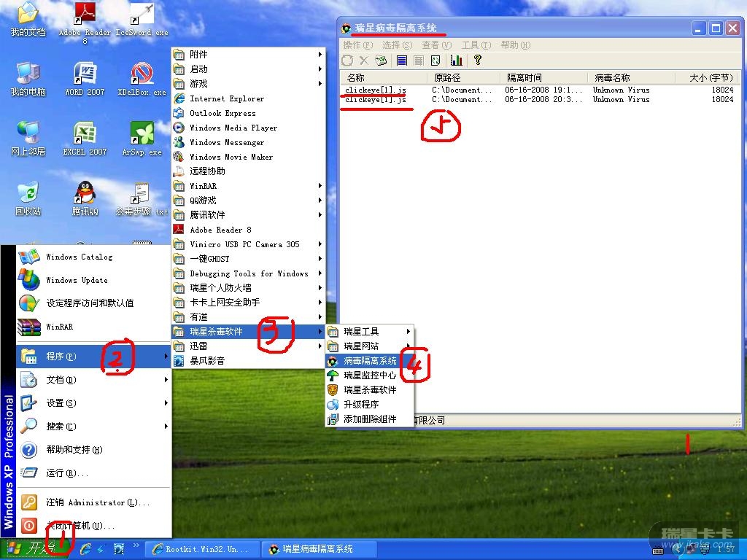Open the 选择(S) menu
This screenshot has height=560, width=747.
[x=398, y=44]
